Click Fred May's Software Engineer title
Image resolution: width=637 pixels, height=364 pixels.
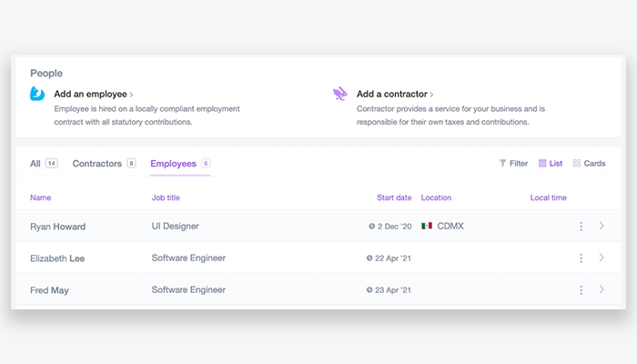coord(188,289)
